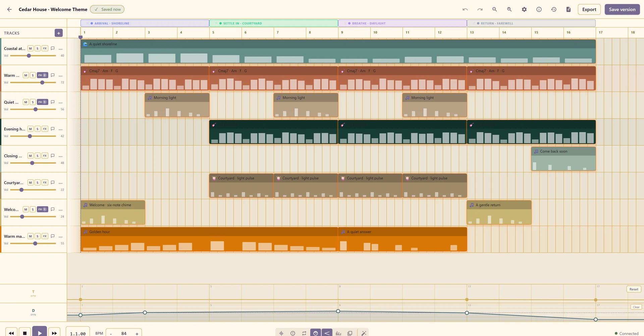Select the ARRIVAL · SHORELINE section marker
644x336 pixels.
pos(145,23)
